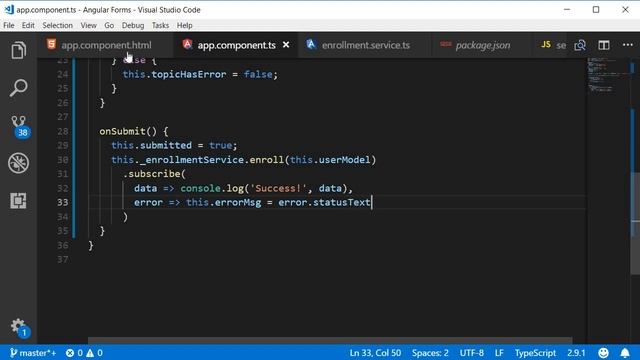Open the Manage gear with update badge
Viewport: 640px width, 360px height.
point(19,327)
